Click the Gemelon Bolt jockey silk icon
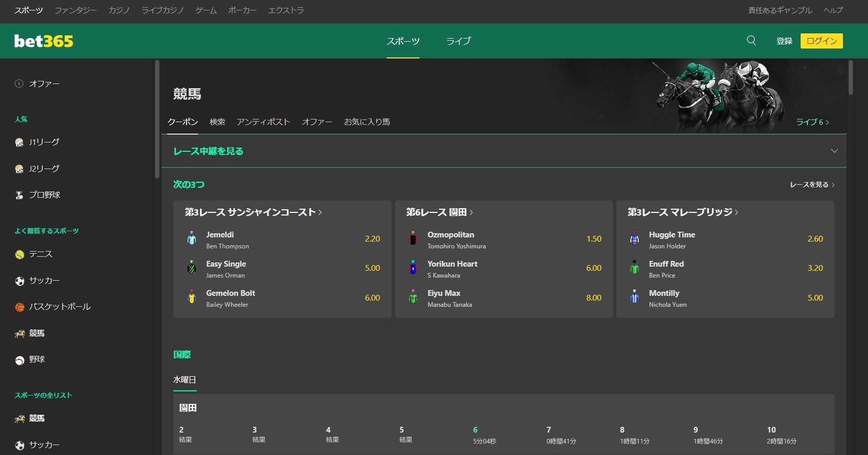Screen dimensions: 868x455 point(192,297)
